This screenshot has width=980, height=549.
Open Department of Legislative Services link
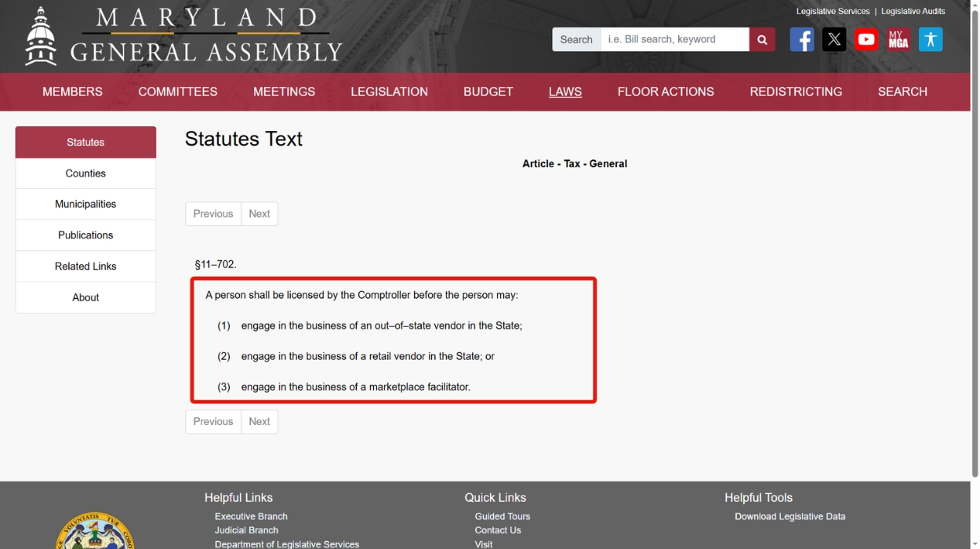pos(287,544)
